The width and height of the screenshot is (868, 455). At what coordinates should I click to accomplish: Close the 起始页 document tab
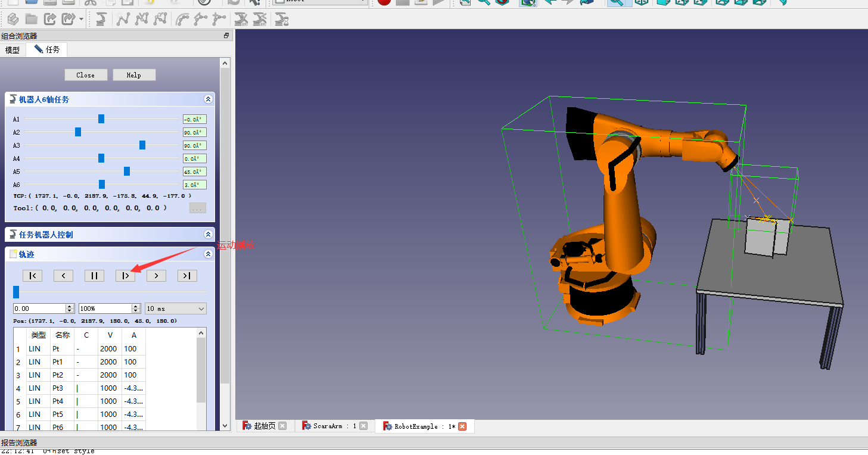point(282,426)
